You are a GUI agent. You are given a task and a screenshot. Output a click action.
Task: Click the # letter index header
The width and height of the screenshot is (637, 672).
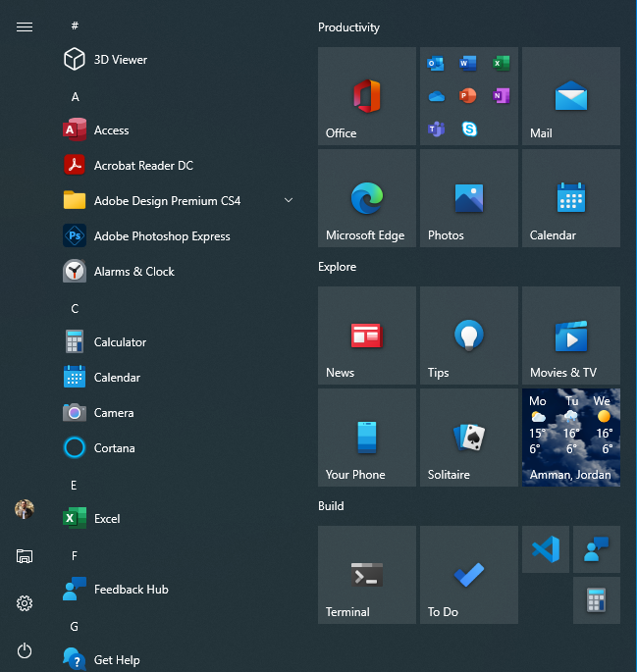coord(75,26)
